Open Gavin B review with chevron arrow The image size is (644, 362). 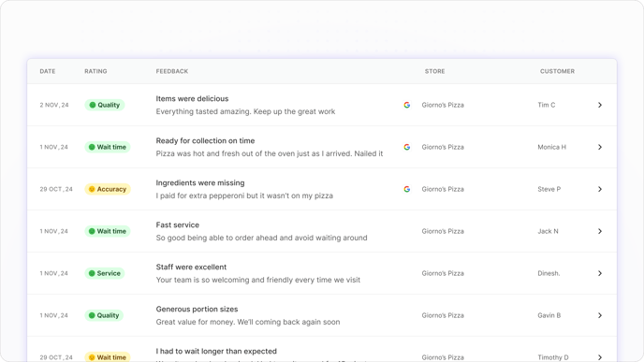[x=600, y=315]
